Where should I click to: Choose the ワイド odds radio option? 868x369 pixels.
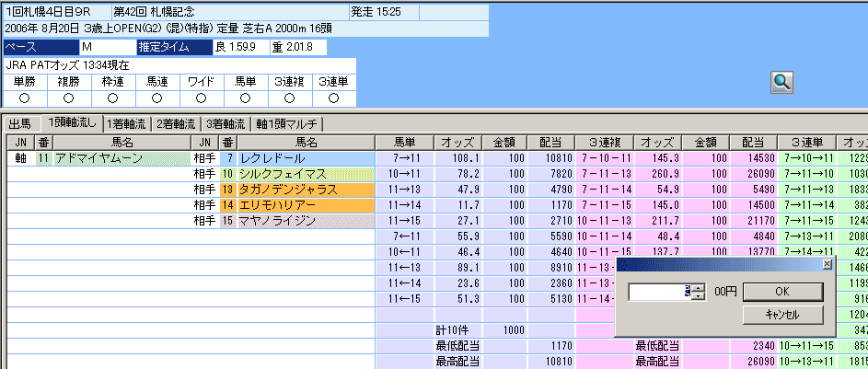click(x=201, y=98)
